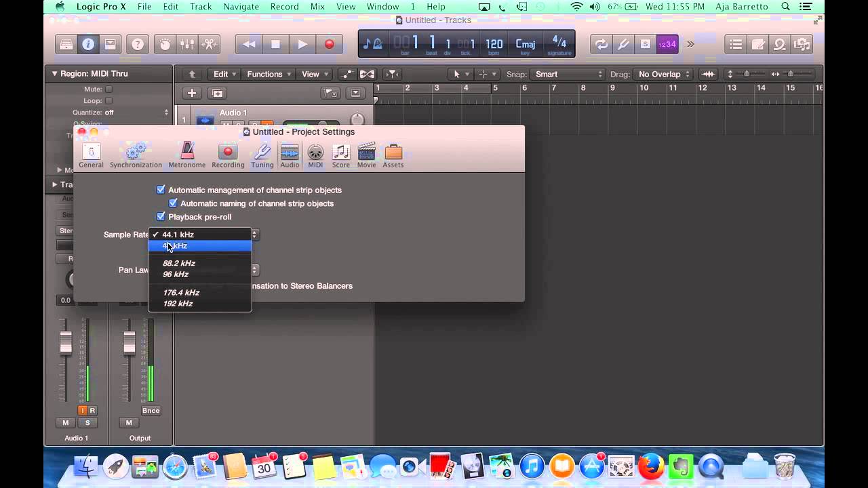Toggle the Inspector info button
Image resolution: width=868 pixels, height=488 pixels.
88,44
